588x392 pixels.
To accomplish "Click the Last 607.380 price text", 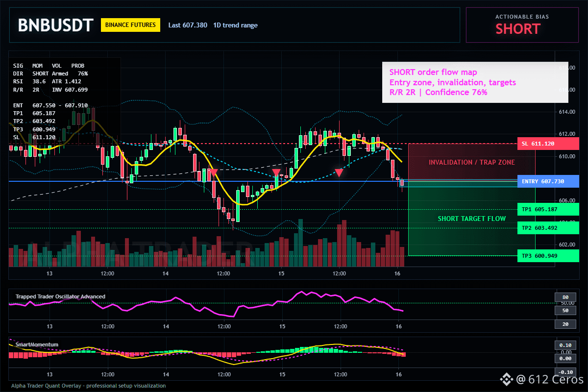I will click(x=188, y=25).
